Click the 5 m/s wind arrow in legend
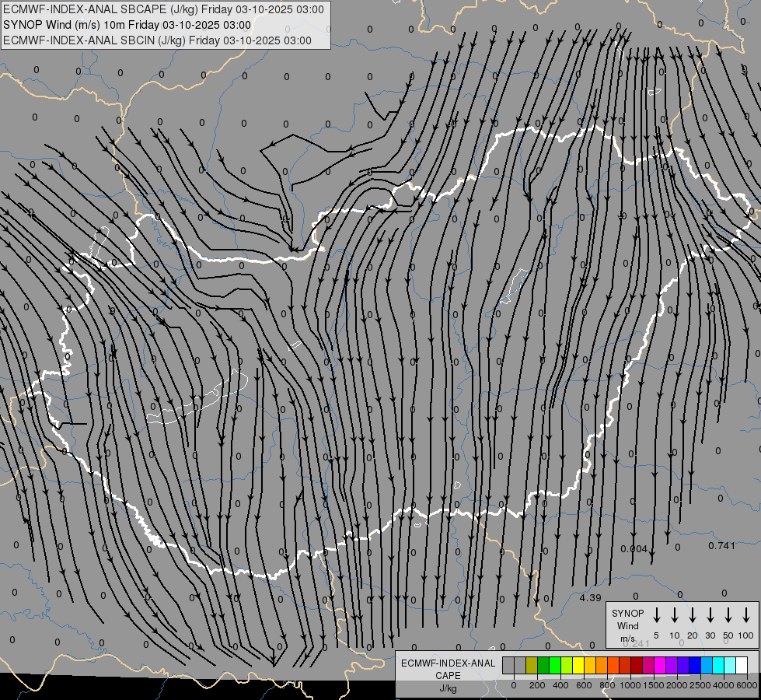 tap(657, 614)
